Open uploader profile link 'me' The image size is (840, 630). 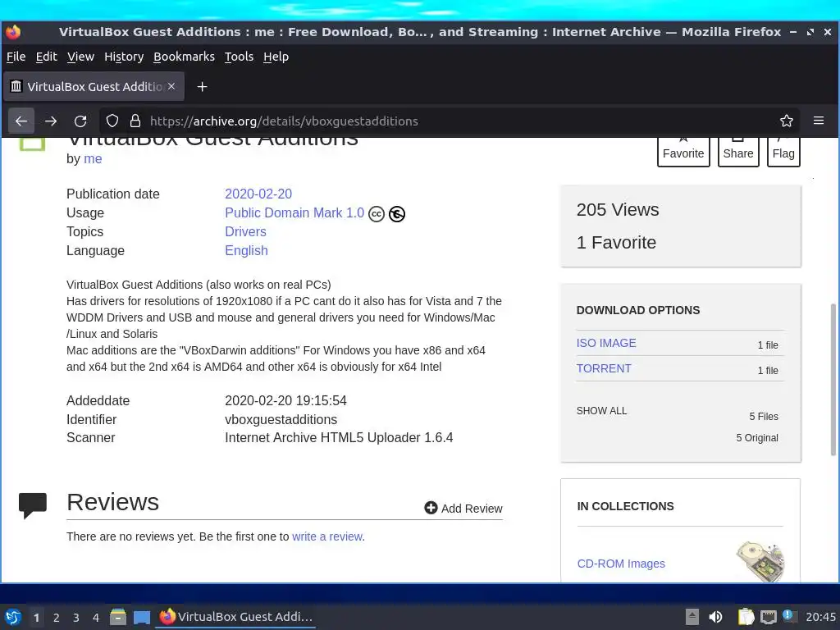pos(93,159)
